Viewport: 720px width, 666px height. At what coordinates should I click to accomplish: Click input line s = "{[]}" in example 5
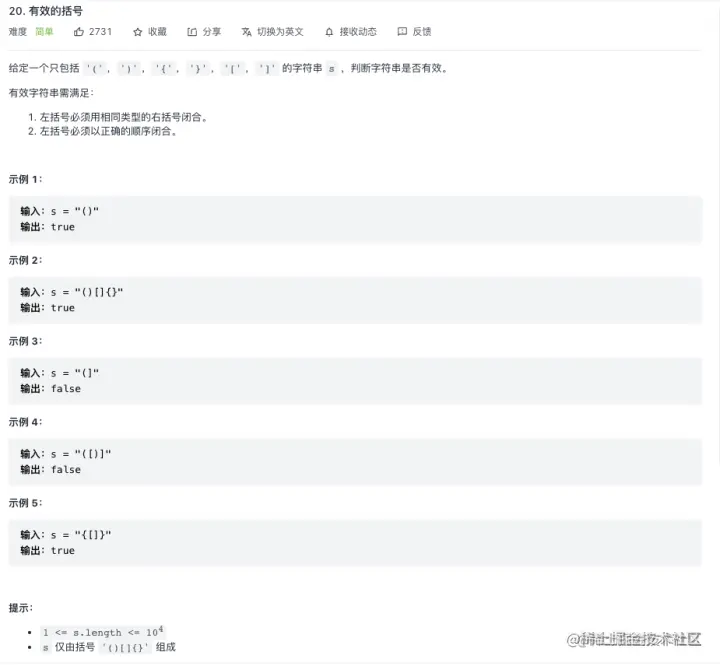(66, 535)
